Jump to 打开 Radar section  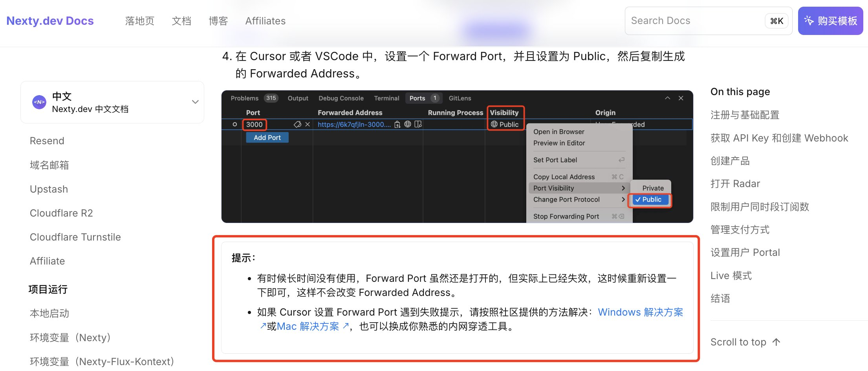pyautogui.click(x=735, y=184)
